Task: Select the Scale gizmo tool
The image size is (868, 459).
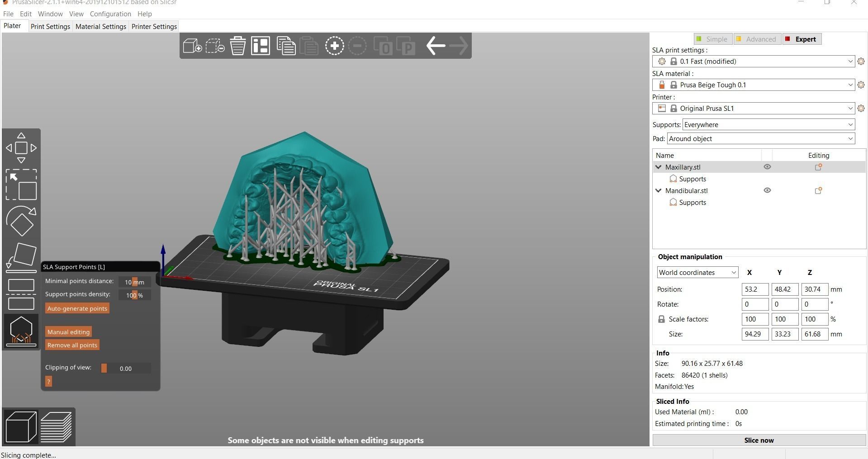Action: click(x=21, y=185)
